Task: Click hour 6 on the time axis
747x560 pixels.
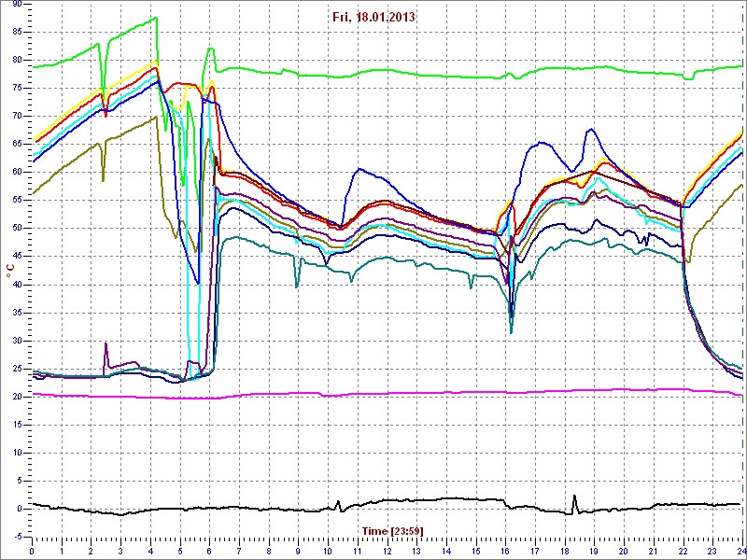Action: pyautogui.click(x=209, y=551)
